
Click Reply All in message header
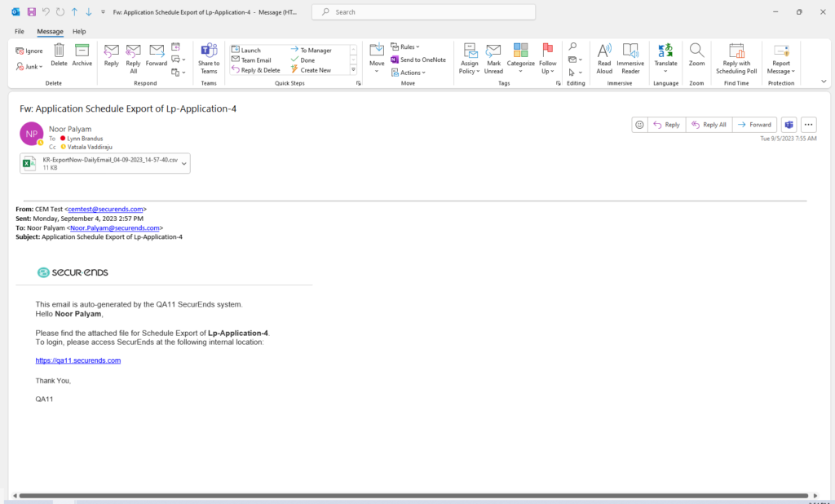point(709,125)
